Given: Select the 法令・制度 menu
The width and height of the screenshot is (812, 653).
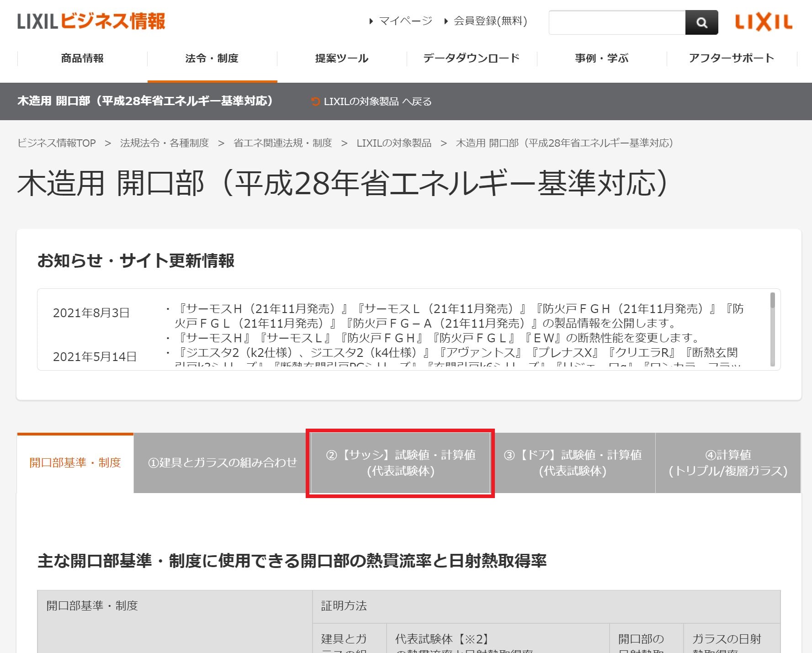Looking at the screenshot, I should point(212,58).
